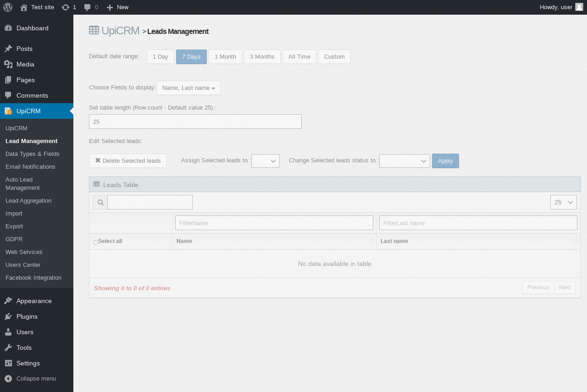Screen dimensions: 587x392
Task: Click the FilterLast name input field
Action: click(x=478, y=223)
